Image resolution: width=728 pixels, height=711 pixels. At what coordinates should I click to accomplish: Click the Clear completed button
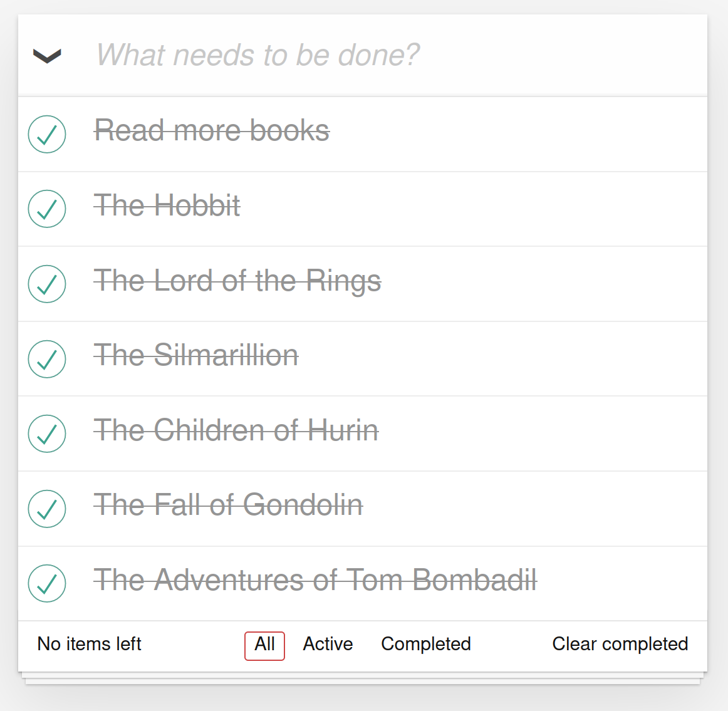(x=620, y=644)
